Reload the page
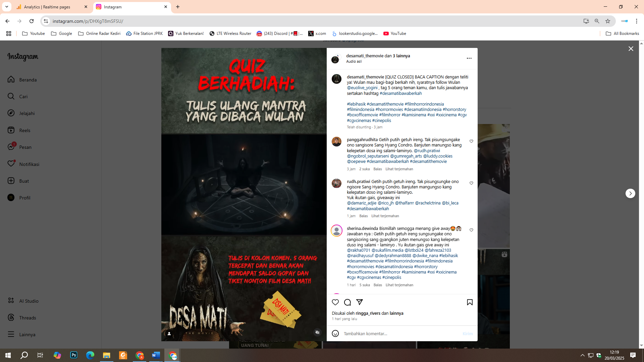644x362 pixels. 32,21
